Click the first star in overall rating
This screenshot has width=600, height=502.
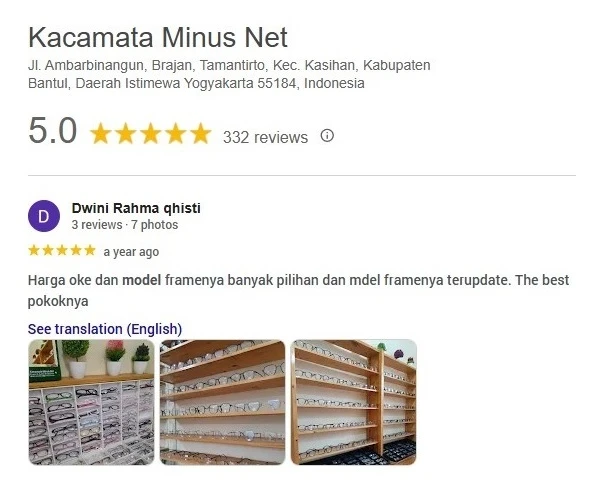pos(101,133)
